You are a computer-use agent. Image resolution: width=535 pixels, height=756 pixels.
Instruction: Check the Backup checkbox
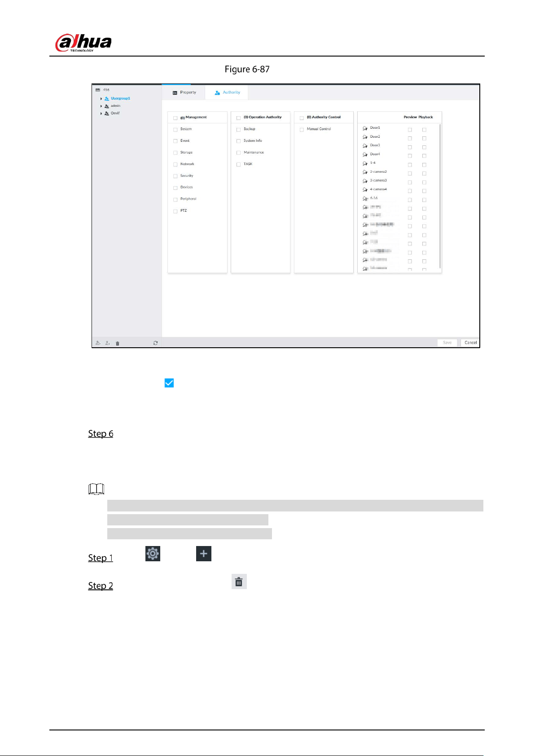coord(239,130)
